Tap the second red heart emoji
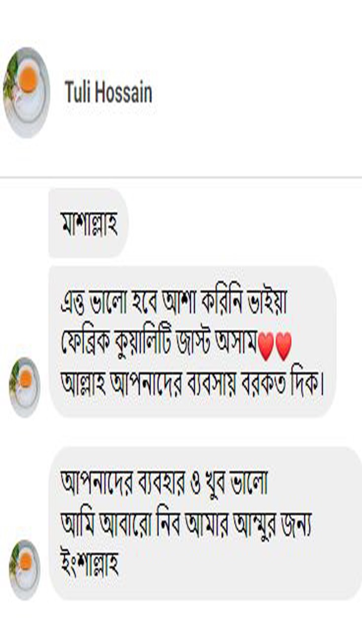 (x=284, y=348)
